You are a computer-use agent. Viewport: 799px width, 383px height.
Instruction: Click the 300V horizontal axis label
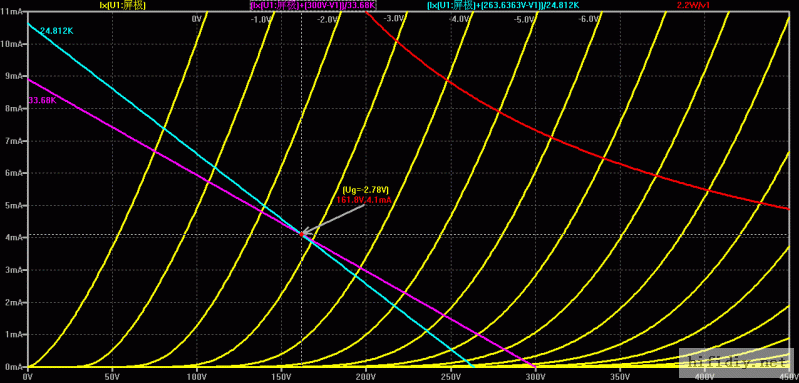tap(535, 376)
